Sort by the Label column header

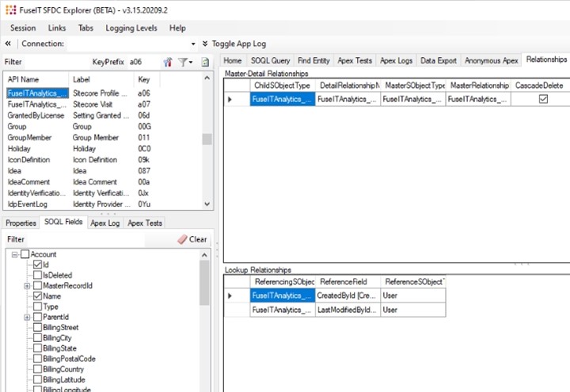point(101,79)
